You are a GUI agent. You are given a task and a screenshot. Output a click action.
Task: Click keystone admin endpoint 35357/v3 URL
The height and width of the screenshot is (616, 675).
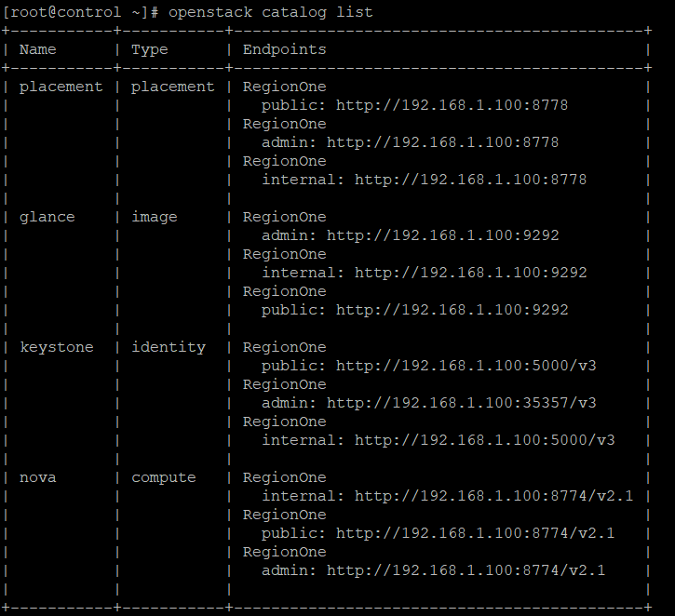click(x=462, y=403)
